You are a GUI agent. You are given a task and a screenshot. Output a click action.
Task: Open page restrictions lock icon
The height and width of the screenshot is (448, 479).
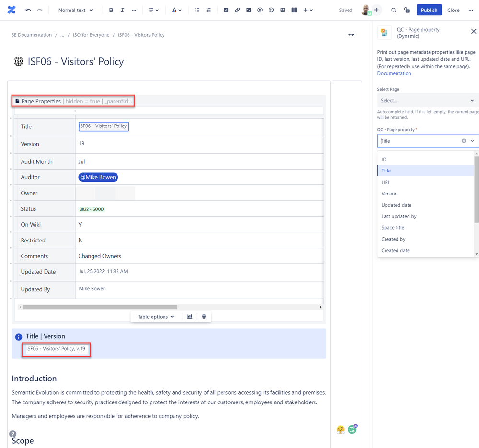pyautogui.click(x=407, y=10)
